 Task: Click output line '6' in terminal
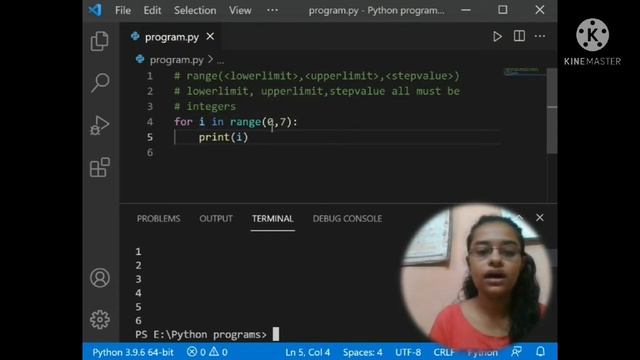point(138,320)
